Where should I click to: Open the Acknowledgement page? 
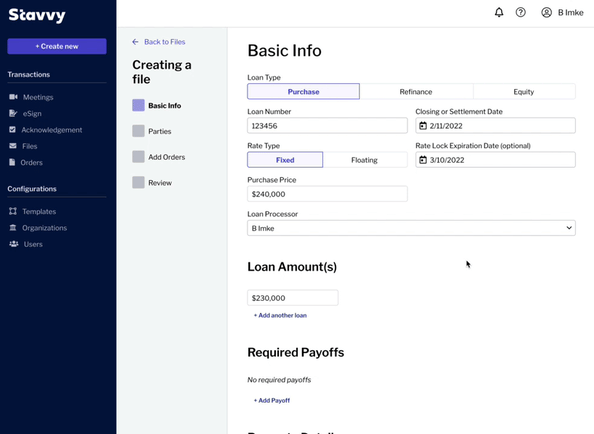[x=52, y=130]
